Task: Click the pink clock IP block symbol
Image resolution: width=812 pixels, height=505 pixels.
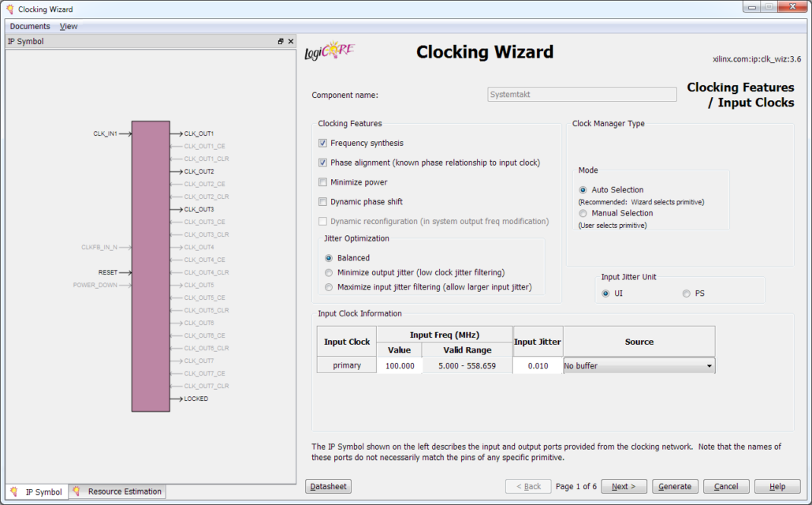Action: (151, 266)
